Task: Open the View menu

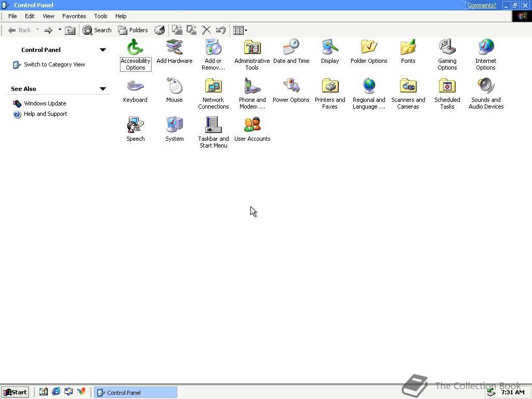Action: pos(48,16)
